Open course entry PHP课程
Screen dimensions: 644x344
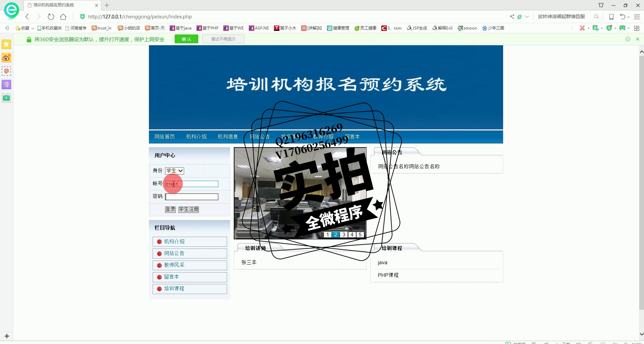point(388,275)
